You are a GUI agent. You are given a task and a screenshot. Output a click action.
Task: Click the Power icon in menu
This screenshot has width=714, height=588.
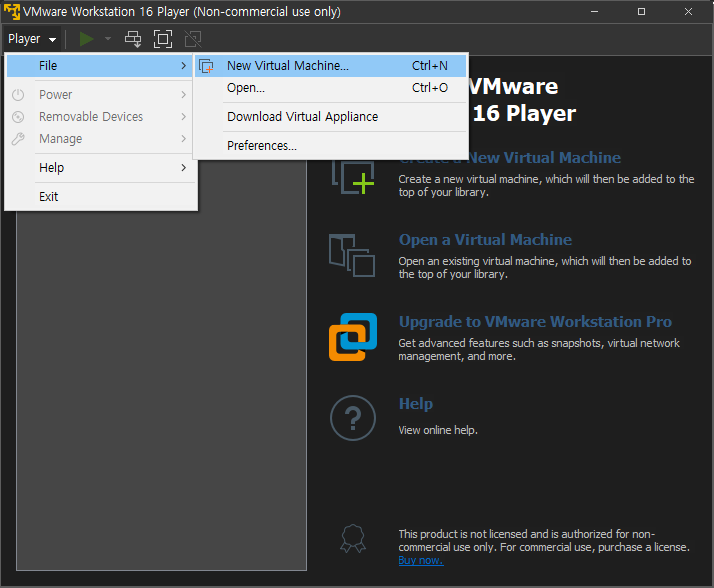point(18,95)
